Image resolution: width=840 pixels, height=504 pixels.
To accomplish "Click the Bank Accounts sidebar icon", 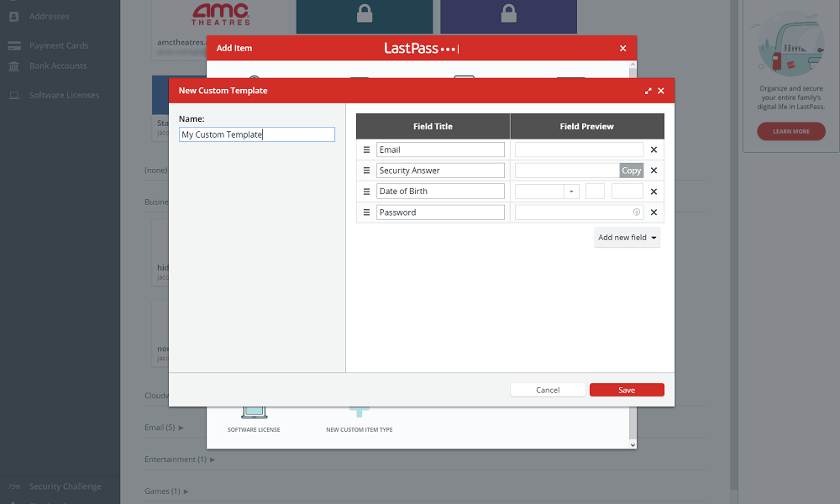I will click(14, 66).
